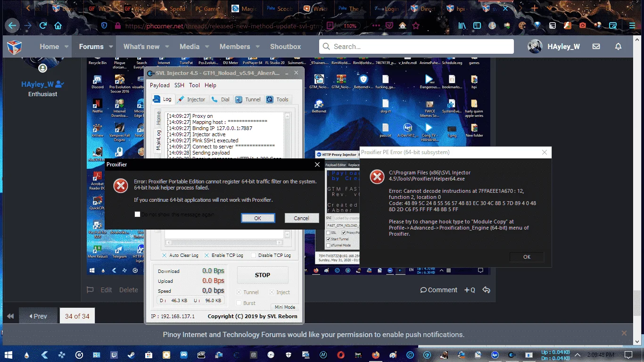Open the Tunnel tab in SVL Injector

point(248,99)
